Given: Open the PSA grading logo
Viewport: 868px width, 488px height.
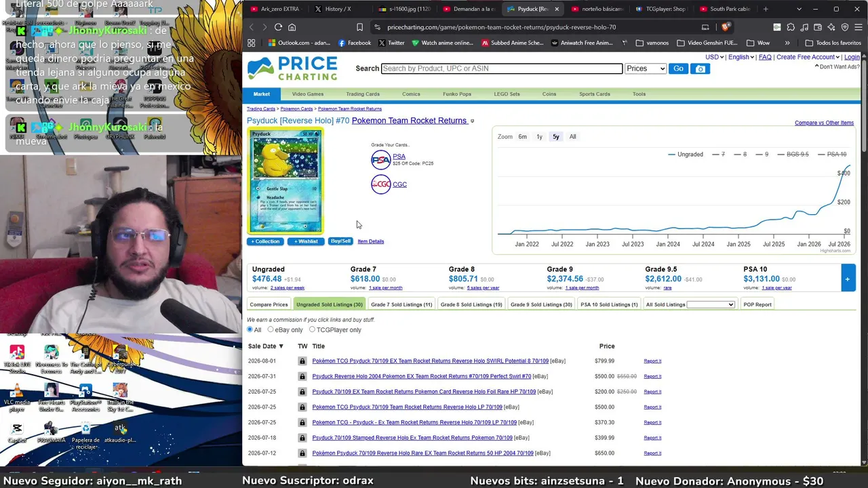Looking at the screenshot, I should [381, 160].
